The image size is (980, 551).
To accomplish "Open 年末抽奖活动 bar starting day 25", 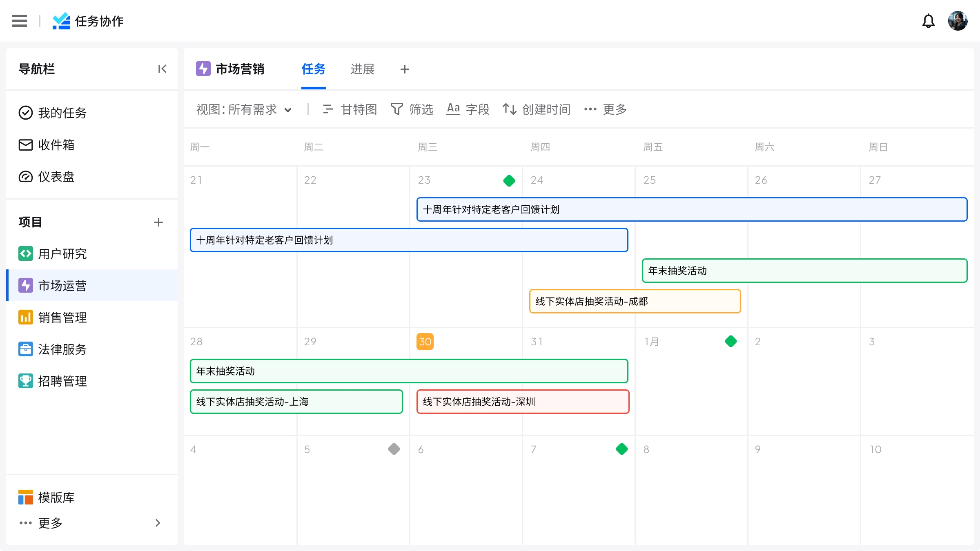I will tap(804, 271).
